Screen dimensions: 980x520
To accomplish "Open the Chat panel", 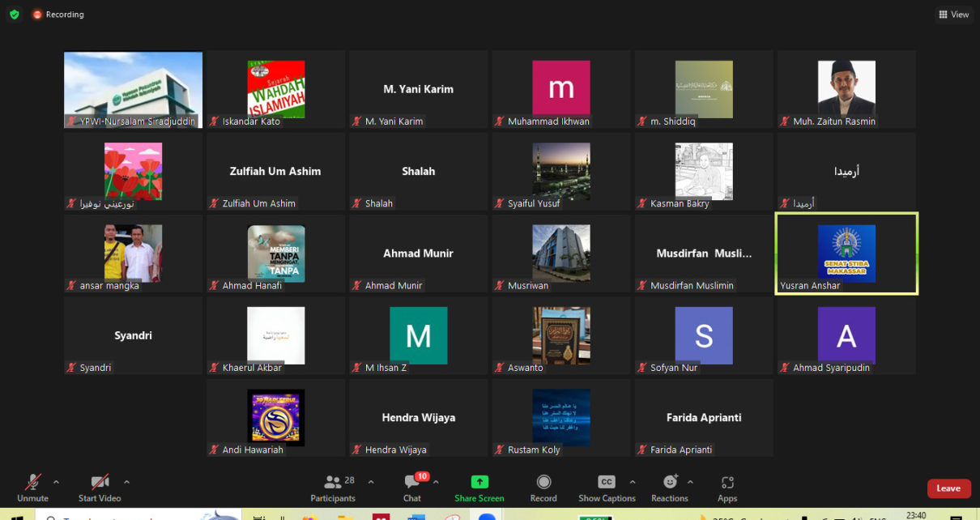I will point(412,488).
